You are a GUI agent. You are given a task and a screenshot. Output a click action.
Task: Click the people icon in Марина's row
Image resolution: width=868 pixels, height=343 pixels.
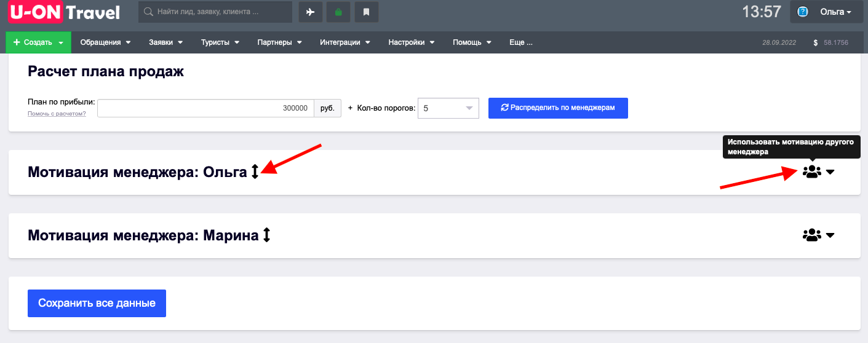(x=812, y=235)
